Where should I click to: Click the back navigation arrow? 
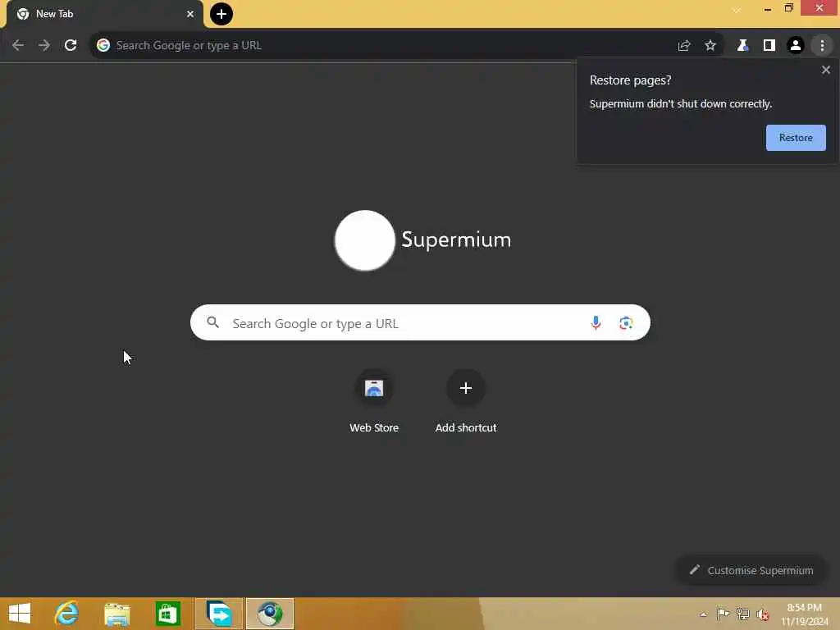point(18,45)
